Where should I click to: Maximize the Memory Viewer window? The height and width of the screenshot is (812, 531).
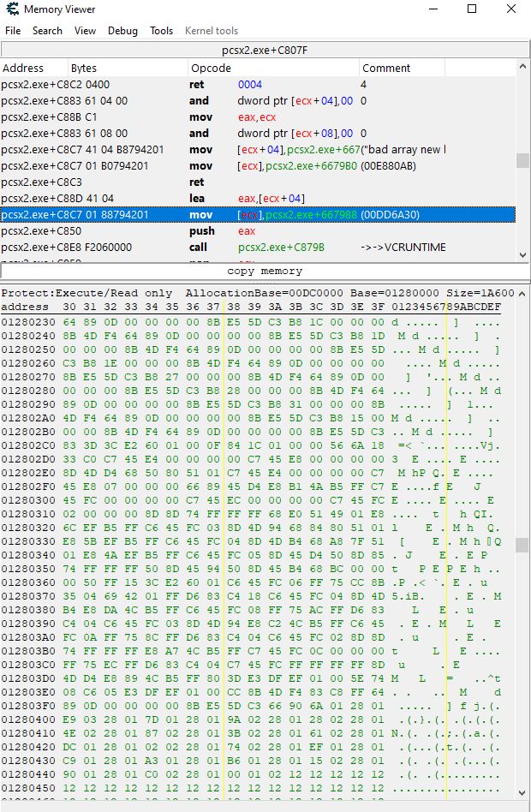click(472, 9)
